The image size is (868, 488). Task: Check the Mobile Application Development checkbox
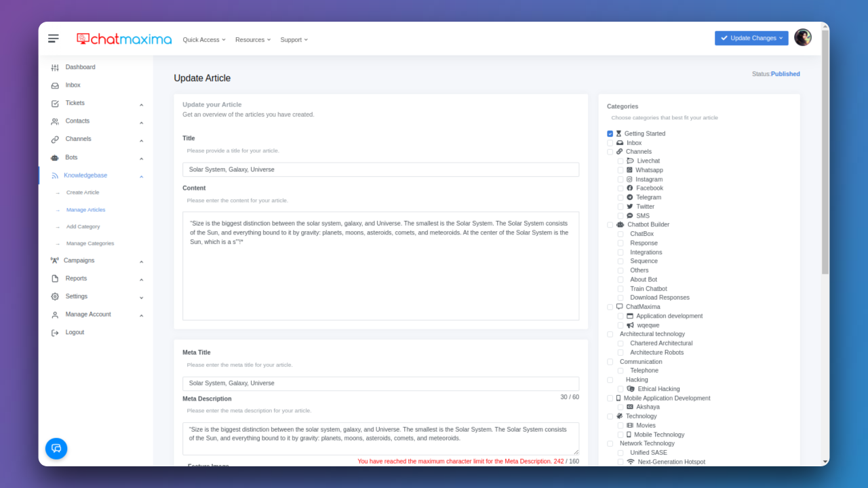pos(610,399)
